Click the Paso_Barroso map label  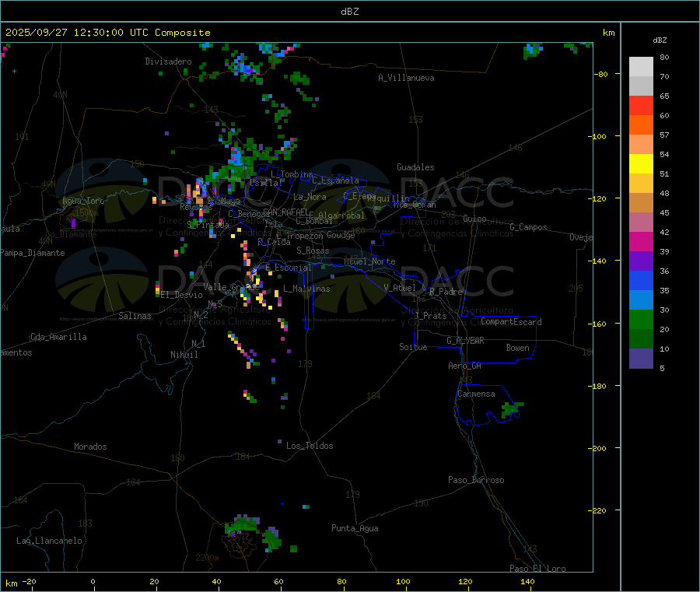pyautogui.click(x=476, y=480)
